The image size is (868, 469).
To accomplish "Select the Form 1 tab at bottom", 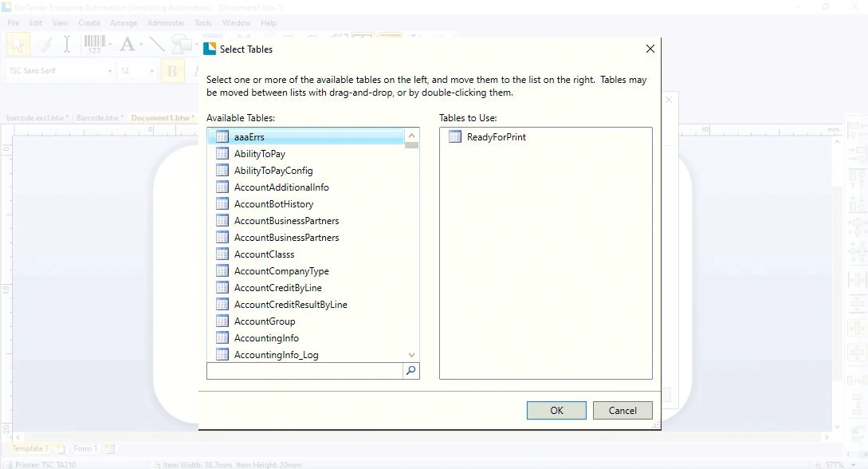I will 85,448.
